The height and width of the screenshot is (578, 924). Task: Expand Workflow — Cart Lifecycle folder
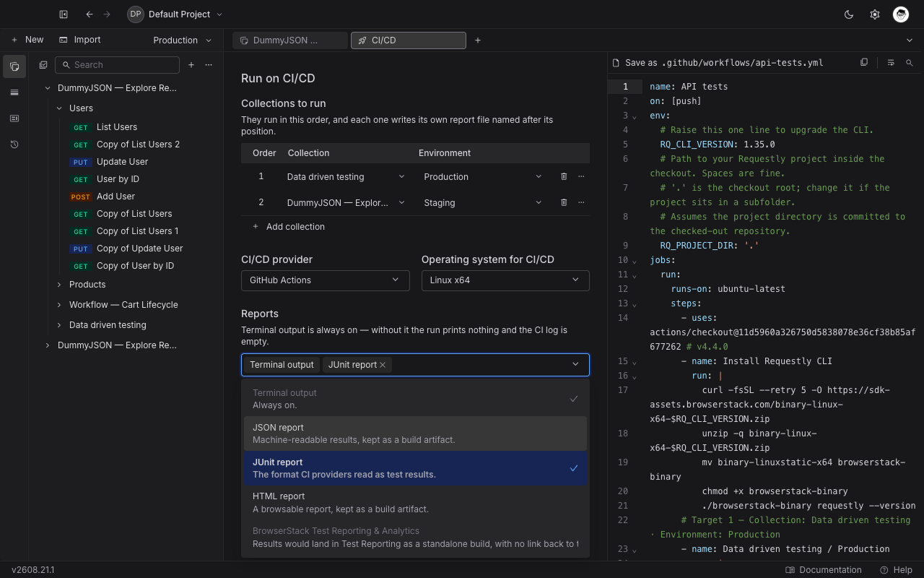coord(59,305)
